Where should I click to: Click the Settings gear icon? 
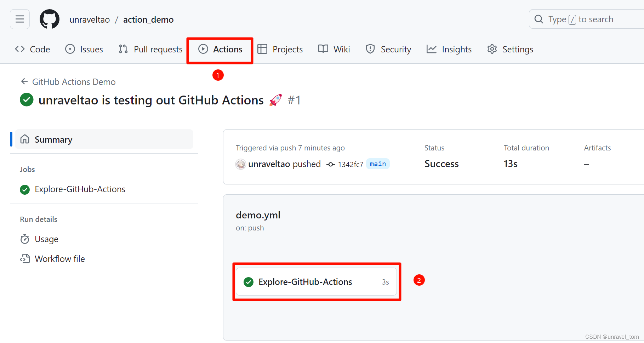tap(492, 49)
